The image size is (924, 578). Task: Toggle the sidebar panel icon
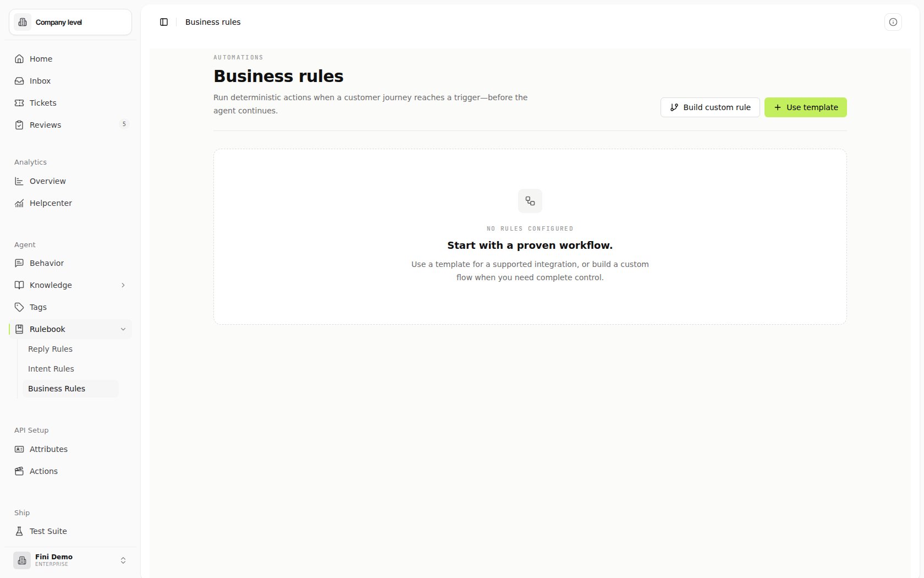164,22
